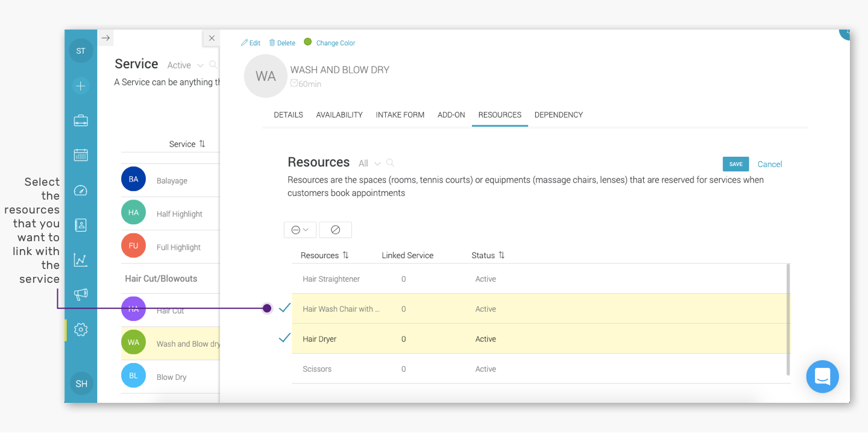The height and width of the screenshot is (433, 868).
Task: Open the Full Highlight service
Action: [178, 247]
